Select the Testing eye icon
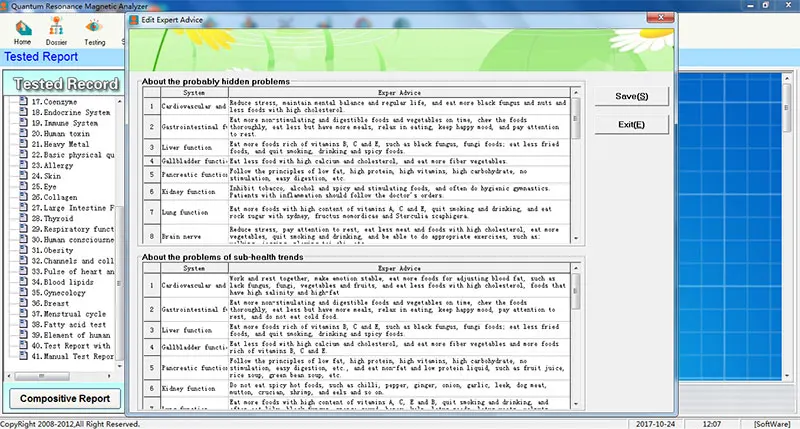The height and width of the screenshot is (429, 800). 95,27
